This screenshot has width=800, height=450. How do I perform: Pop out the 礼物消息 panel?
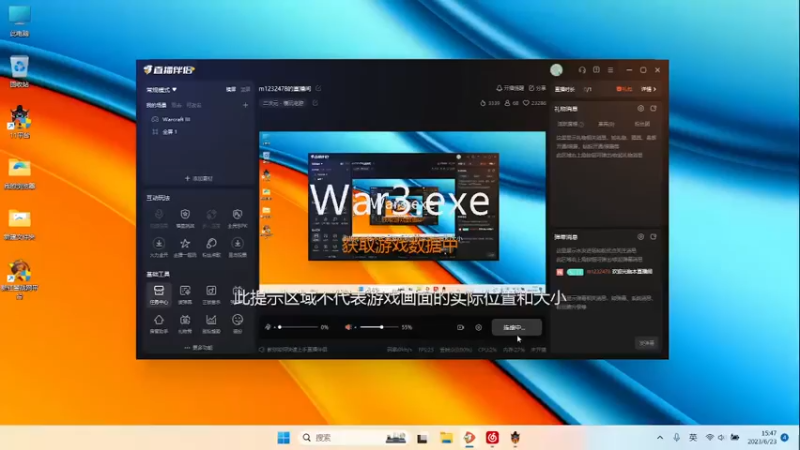click(x=653, y=109)
